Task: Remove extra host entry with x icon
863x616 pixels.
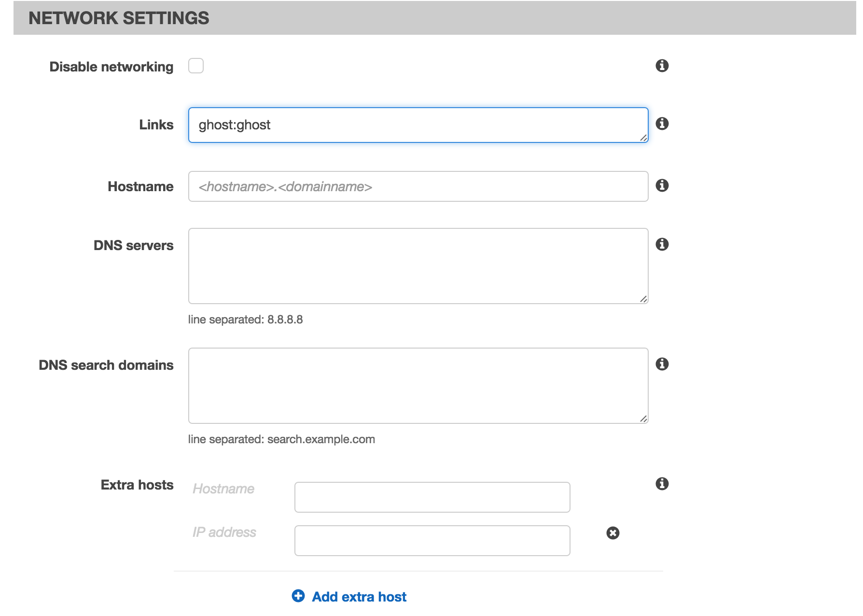Action: [x=613, y=533]
